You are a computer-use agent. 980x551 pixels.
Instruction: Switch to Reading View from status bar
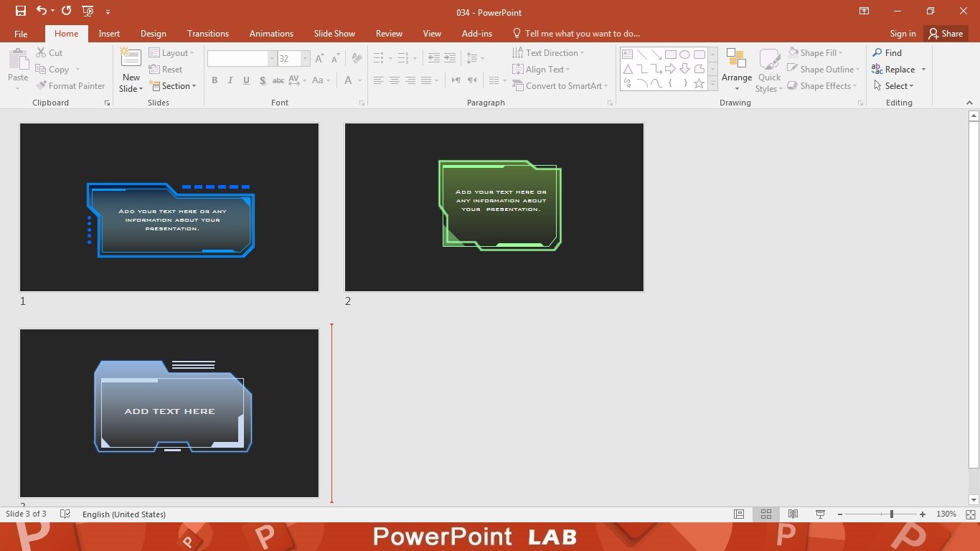coord(793,514)
